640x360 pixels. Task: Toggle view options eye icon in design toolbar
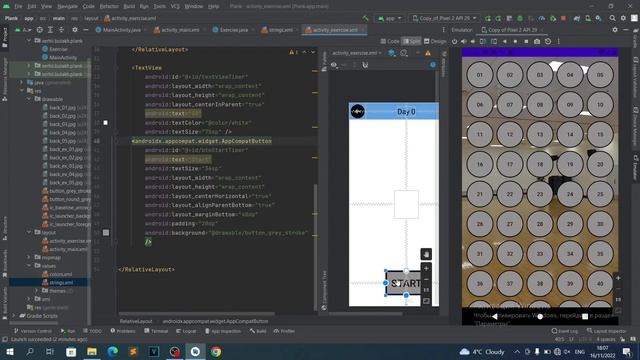click(334, 65)
